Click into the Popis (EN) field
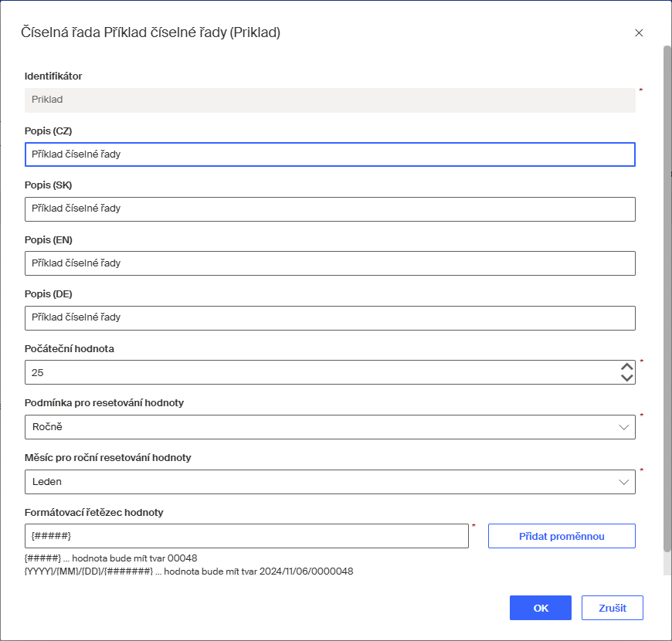 (330, 263)
